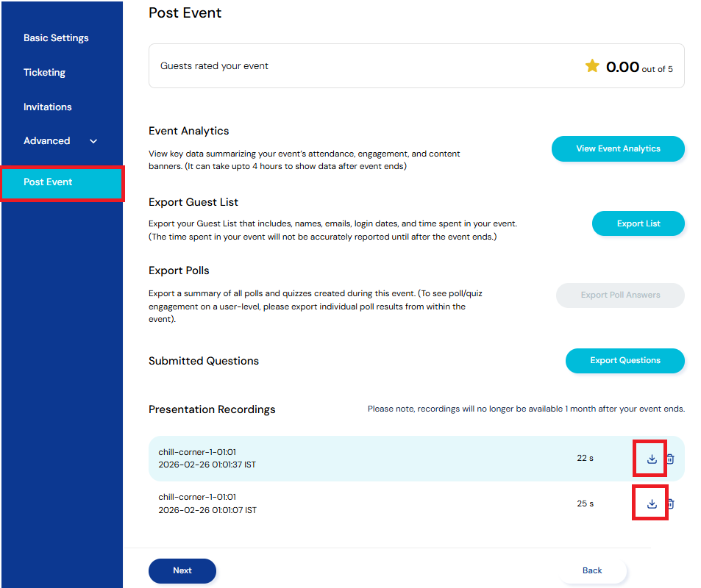Open the Advanced sidebar section

coord(47,141)
